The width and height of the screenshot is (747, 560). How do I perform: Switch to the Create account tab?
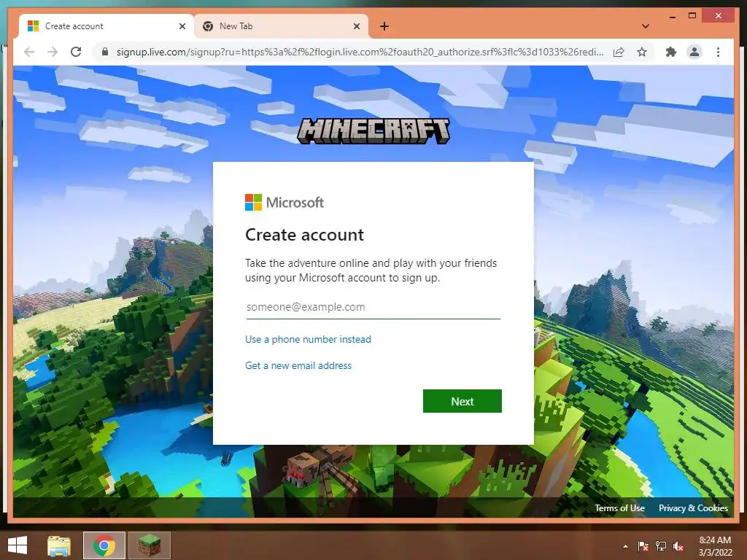point(107,26)
